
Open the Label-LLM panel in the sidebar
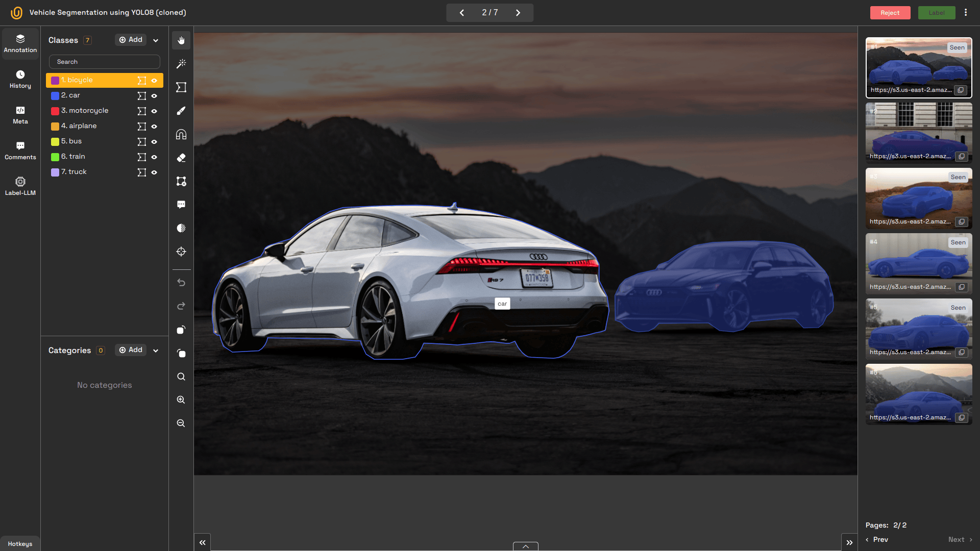[20, 185]
